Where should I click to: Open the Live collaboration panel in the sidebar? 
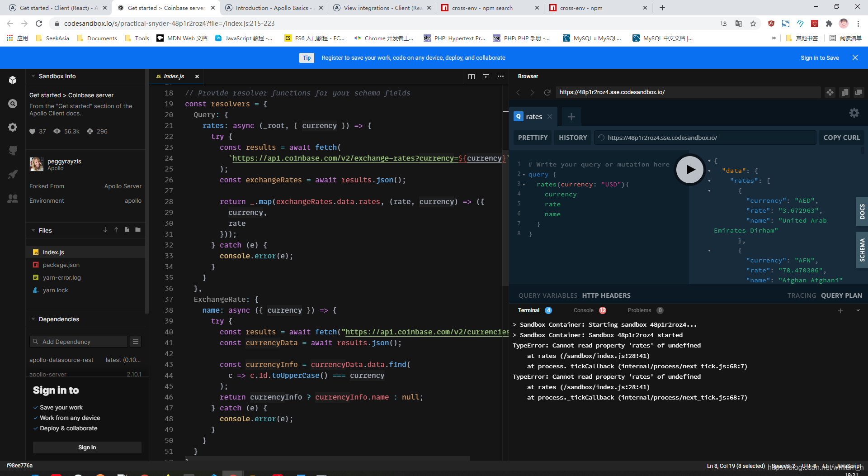click(13, 198)
